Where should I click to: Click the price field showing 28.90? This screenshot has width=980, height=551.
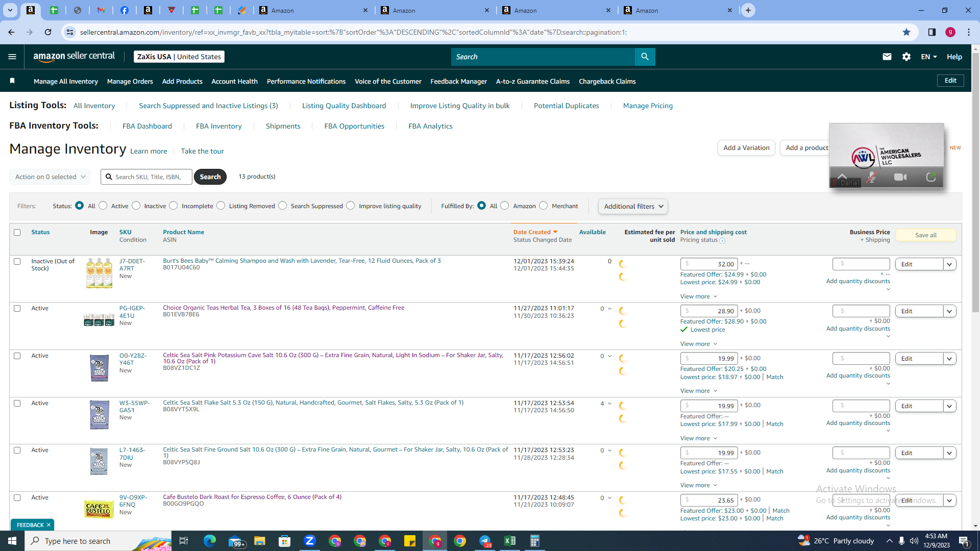(709, 311)
